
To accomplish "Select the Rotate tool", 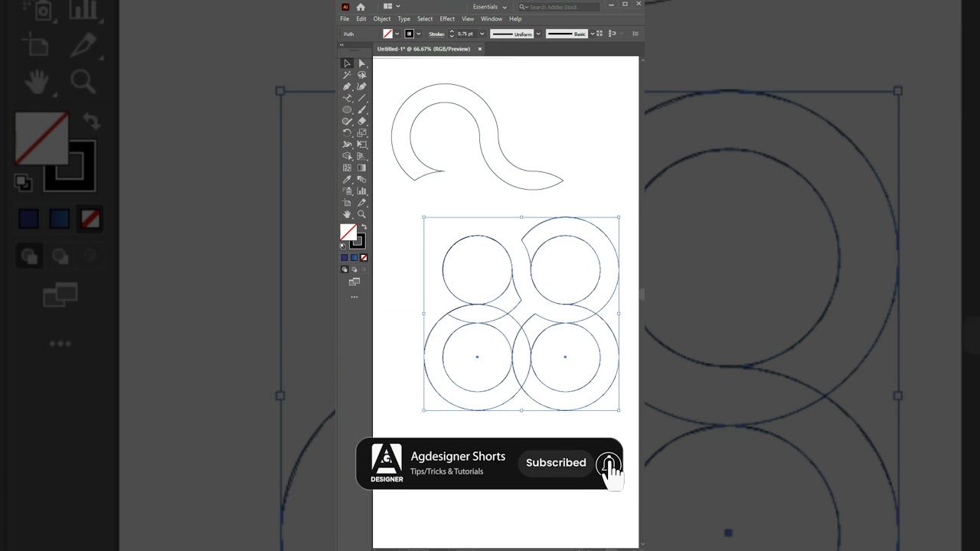I will pos(347,132).
